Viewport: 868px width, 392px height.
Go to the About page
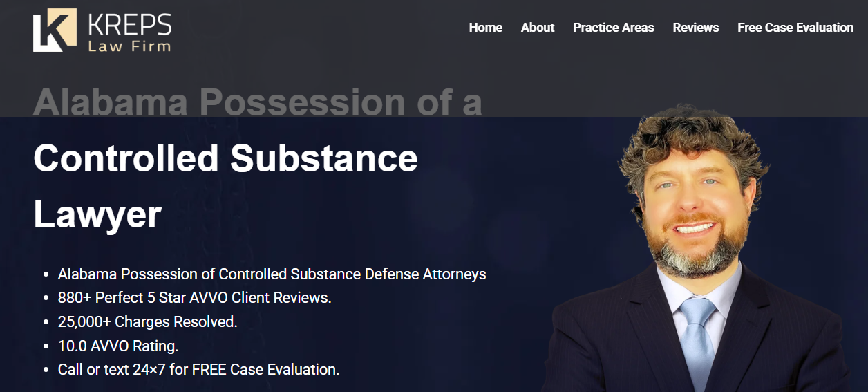click(x=538, y=28)
